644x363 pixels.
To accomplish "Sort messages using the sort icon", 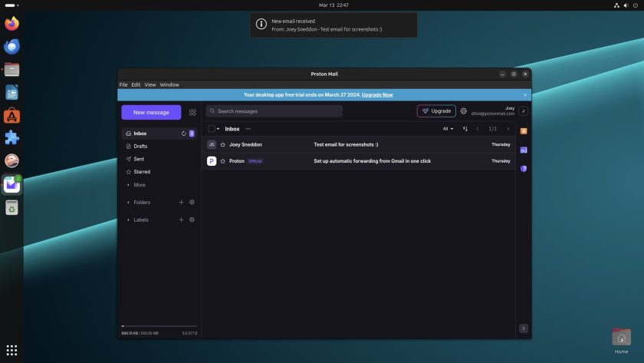I will coord(465,129).
